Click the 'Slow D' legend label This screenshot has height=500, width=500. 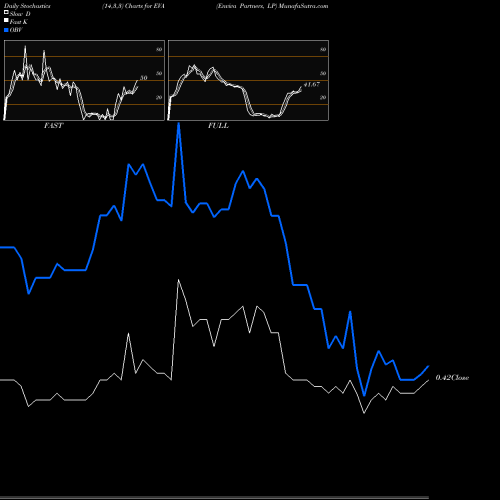[20, 14]
